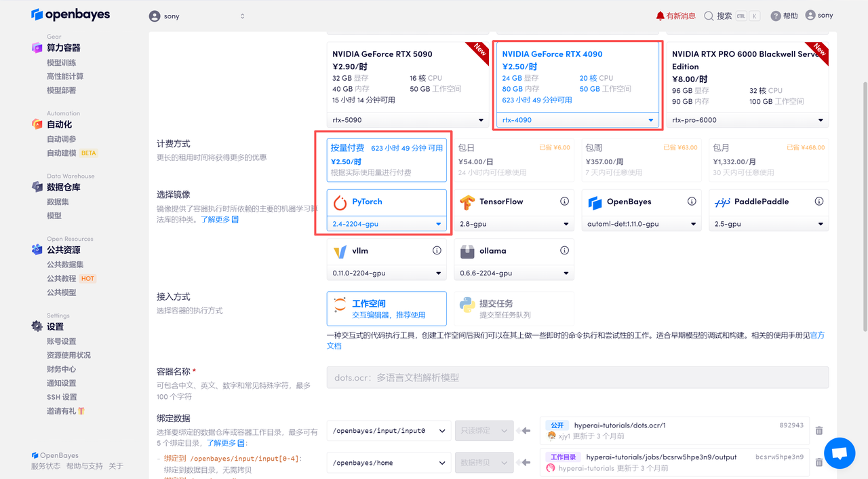The image size is (868, 479).
Task: Click the PyTorch flame logo icon
Action: [340, 202]
